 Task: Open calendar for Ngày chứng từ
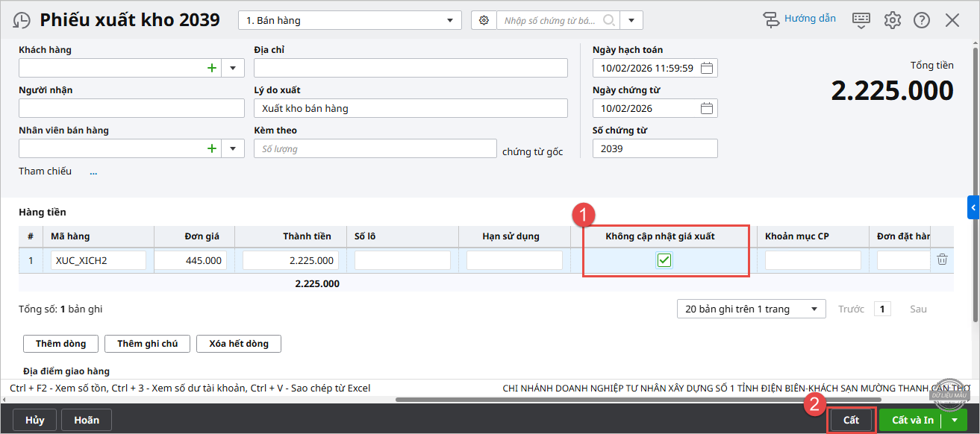(707, 108)
